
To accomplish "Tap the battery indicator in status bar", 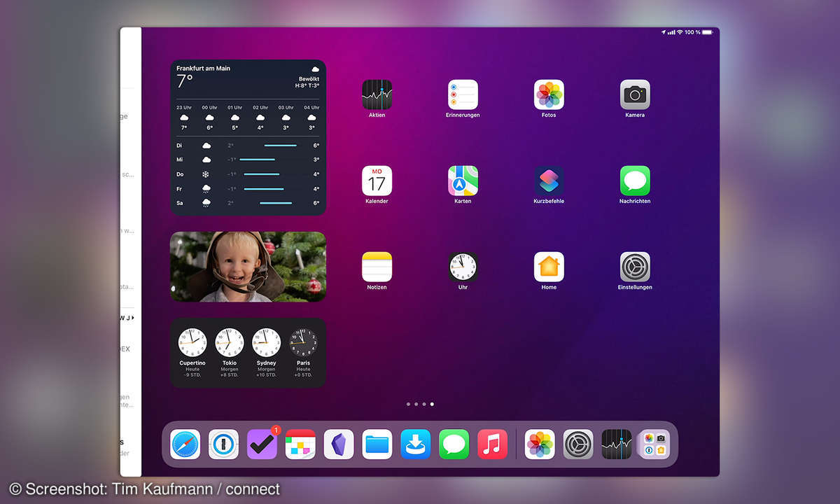I will tap(708, 32).
